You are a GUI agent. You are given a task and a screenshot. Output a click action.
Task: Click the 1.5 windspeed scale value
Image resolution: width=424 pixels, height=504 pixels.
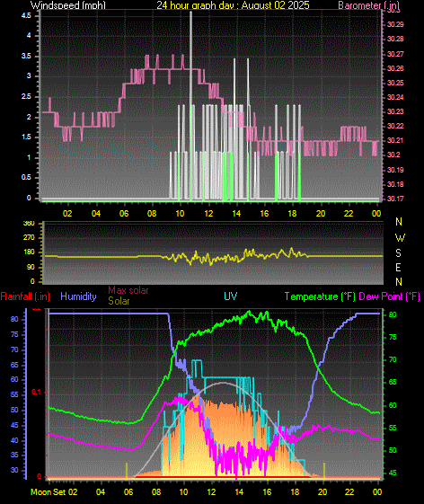[x=26, y=137]
